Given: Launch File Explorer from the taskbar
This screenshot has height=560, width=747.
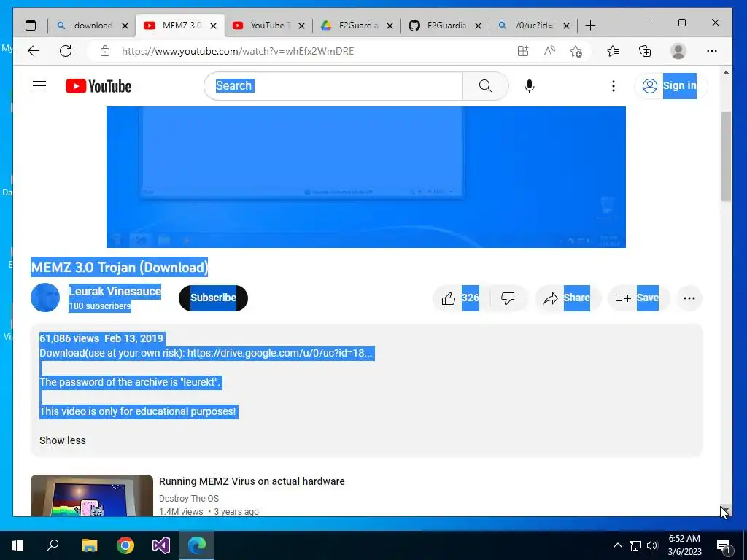Looking at the screenshot, I should point(89,545).
